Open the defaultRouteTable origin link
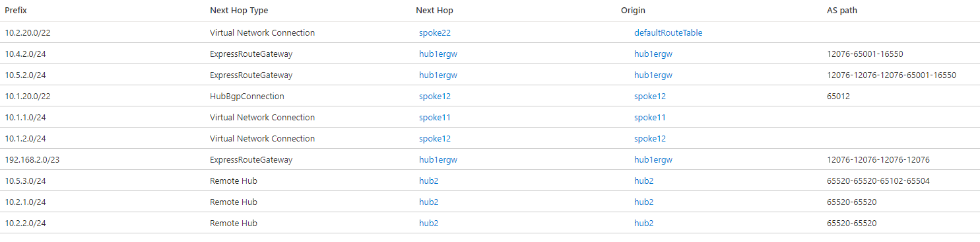This screenshot has height=242, width=980. (x=668, y=32)
